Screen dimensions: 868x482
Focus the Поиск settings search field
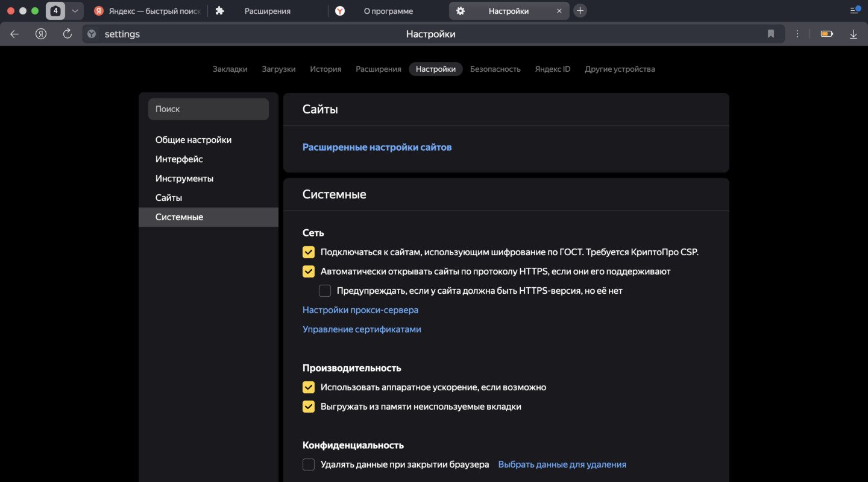click(x=209, y=109)
